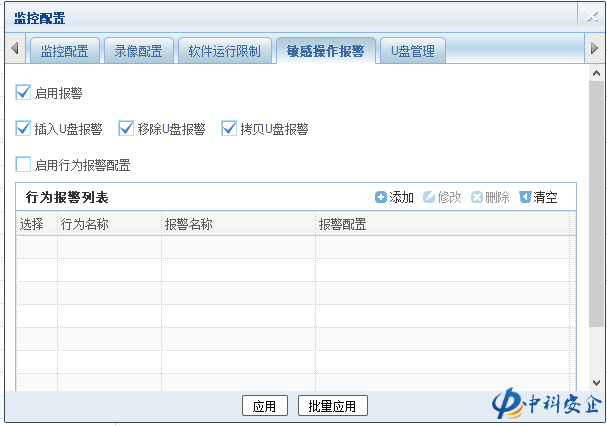Screen dimensions: 607x426
Task: Toggle the 拷贝U盘报警 checkbox
Action: tap(229, 128)
